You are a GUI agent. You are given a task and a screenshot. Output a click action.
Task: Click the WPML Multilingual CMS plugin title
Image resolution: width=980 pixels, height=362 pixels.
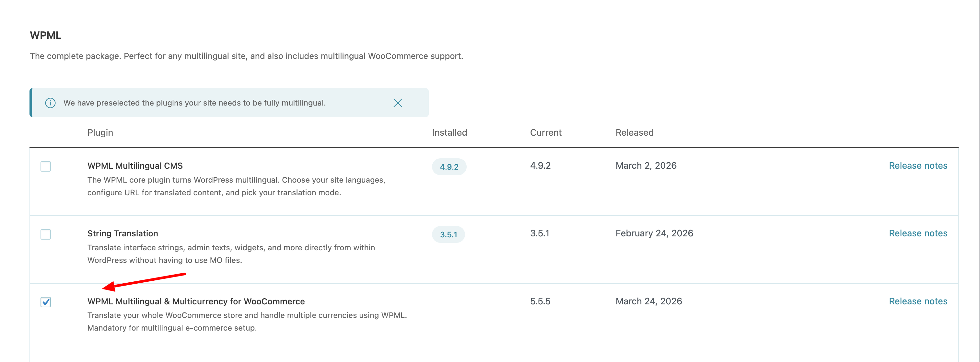pos(135,166)
